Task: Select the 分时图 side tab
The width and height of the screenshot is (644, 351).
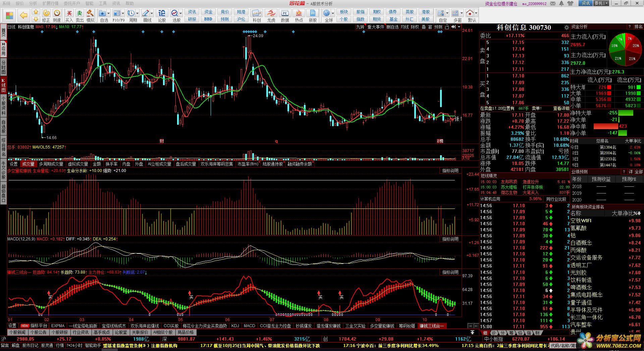Action: pos(3,67)
